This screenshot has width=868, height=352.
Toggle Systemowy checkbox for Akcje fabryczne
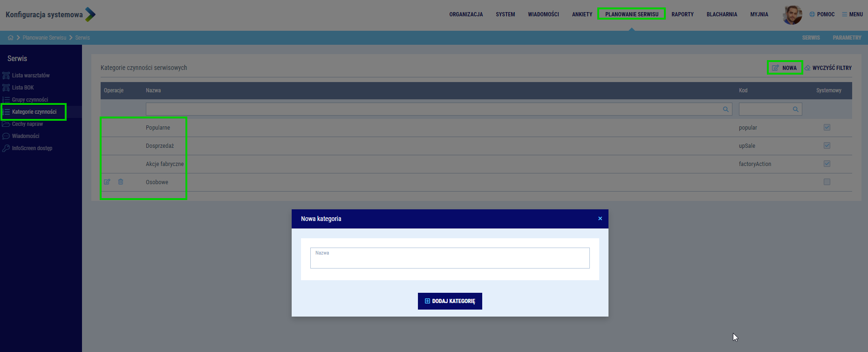827,164
